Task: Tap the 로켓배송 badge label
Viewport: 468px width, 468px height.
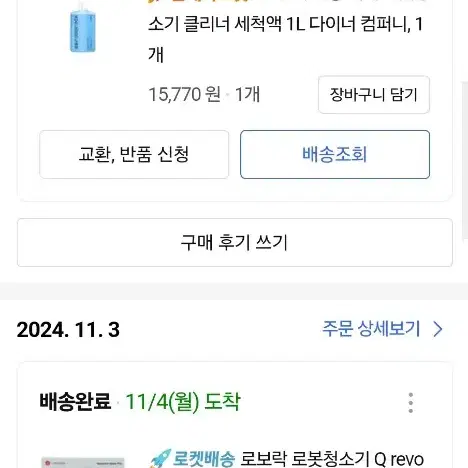Action: [204, 459]
